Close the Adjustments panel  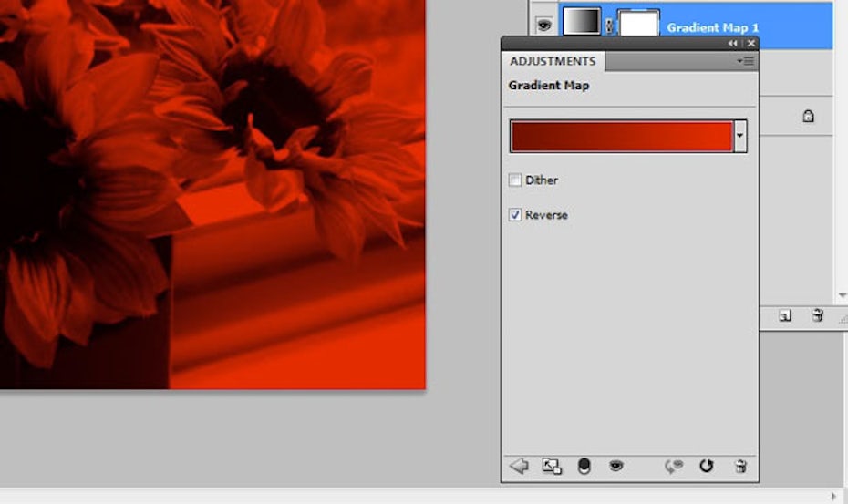(x=750, y=43)
